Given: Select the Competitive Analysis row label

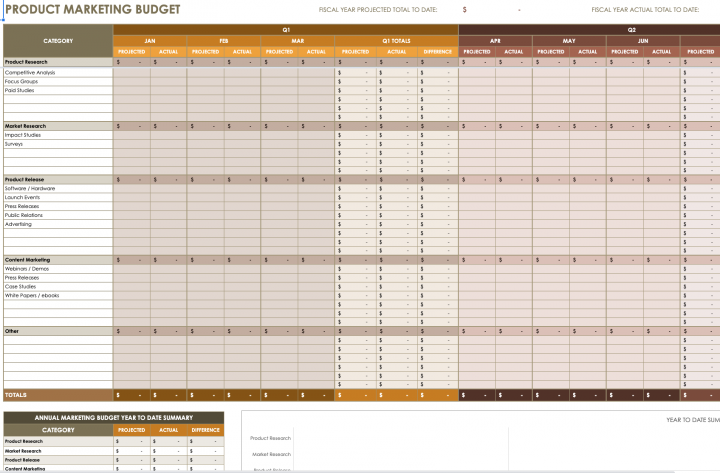Looking at the screenshot, I should click(x=30, y=73).
